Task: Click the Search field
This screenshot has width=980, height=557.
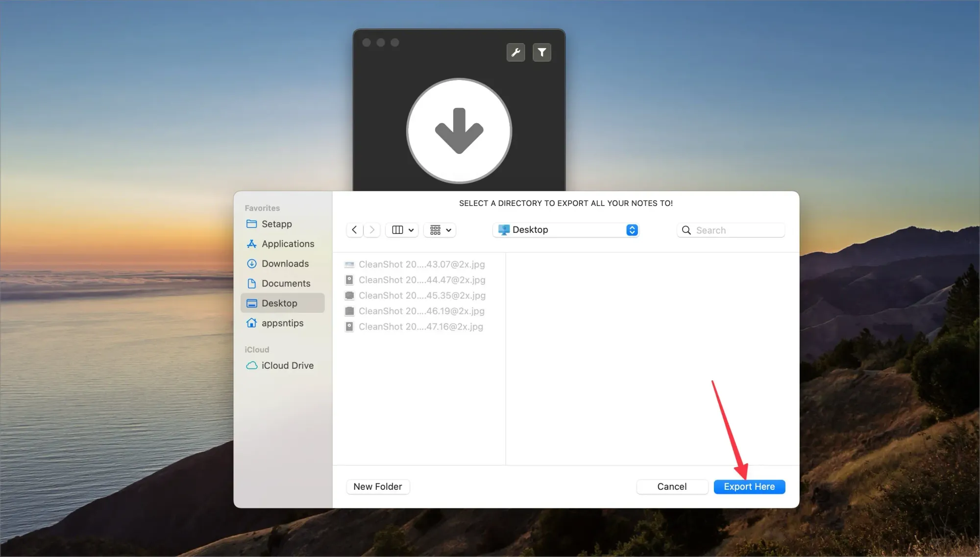Action: (737, 230)
